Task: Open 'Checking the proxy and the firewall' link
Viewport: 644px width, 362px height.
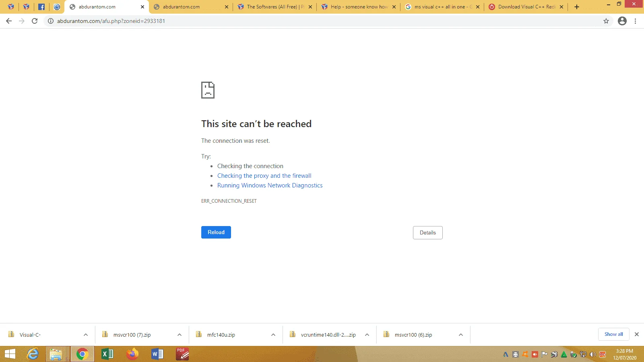Action: pos(264,176)
